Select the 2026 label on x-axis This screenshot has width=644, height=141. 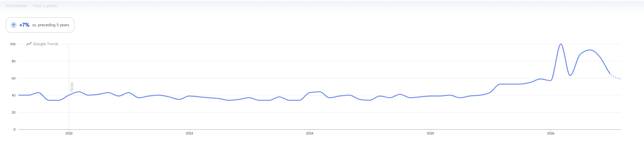click(x=551, y=133)
